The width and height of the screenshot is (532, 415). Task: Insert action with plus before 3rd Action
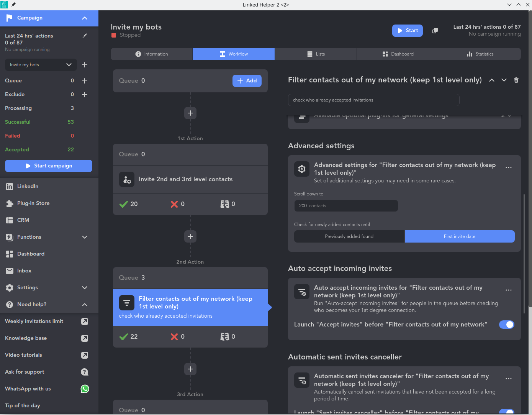[x=190, y=369]
